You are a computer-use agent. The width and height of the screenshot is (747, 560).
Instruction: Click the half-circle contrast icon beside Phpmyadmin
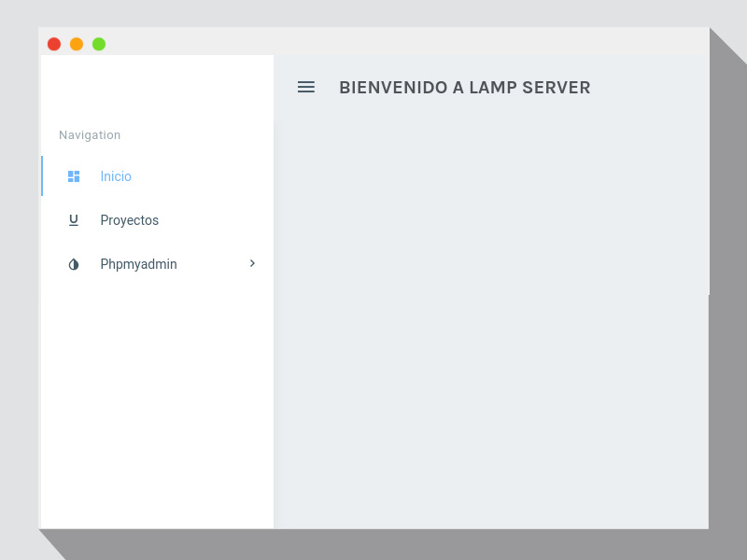[x=74, y=264]
